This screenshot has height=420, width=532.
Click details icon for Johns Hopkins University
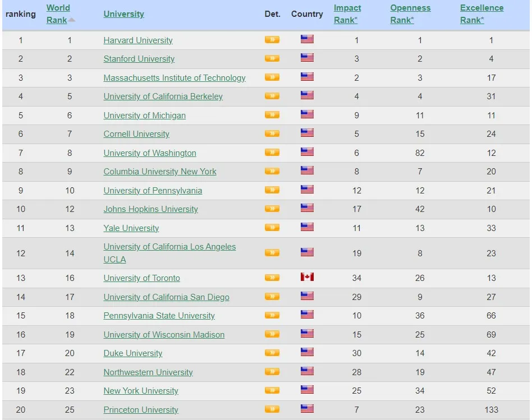272,209
